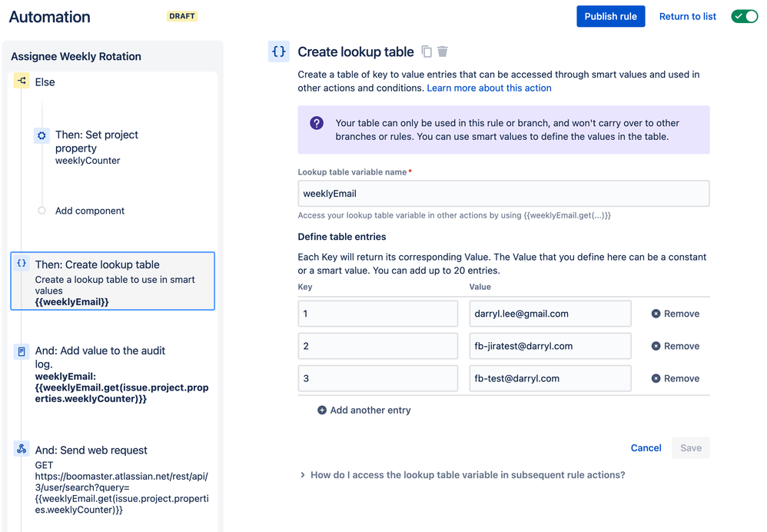767x532 pixels.
Task: Click the plus icon beside Add another entry
Action: click(322, 410)
